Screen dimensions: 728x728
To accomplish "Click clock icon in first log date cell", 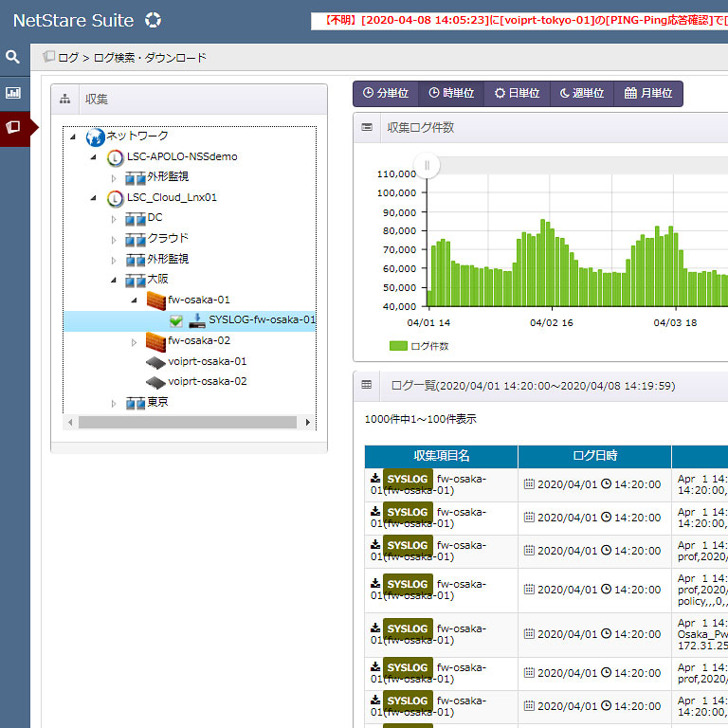I will pos(606,483).
